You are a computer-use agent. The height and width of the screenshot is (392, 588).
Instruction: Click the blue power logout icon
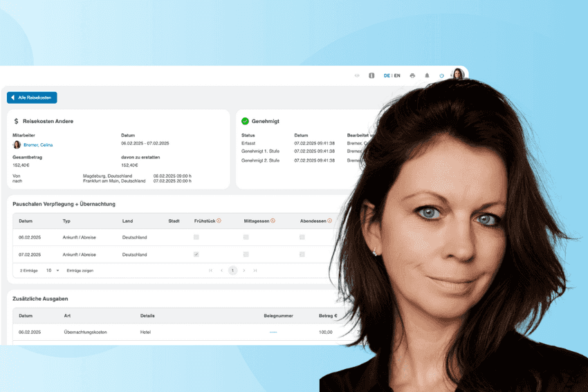click(441, 75)
